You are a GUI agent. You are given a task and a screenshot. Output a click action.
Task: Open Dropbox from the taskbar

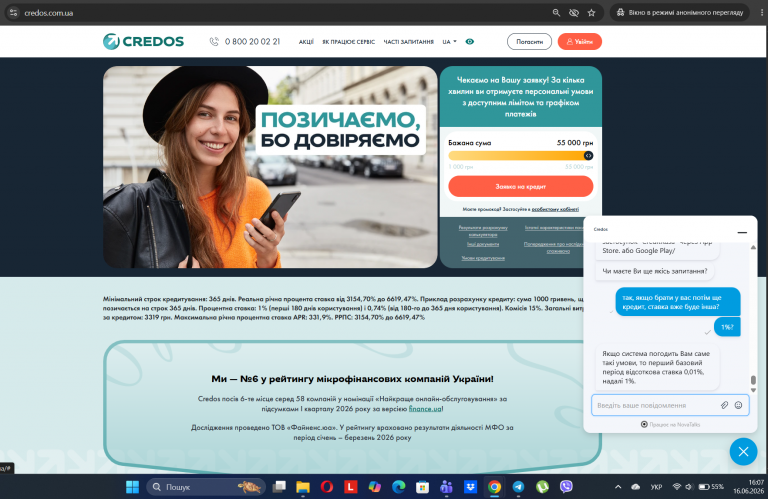point(470,487)
